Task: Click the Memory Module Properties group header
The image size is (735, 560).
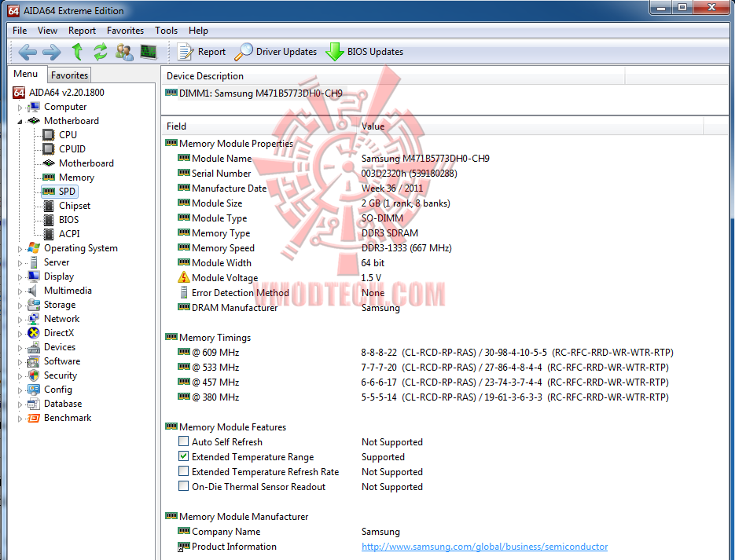Action: [x=230, y=143]
